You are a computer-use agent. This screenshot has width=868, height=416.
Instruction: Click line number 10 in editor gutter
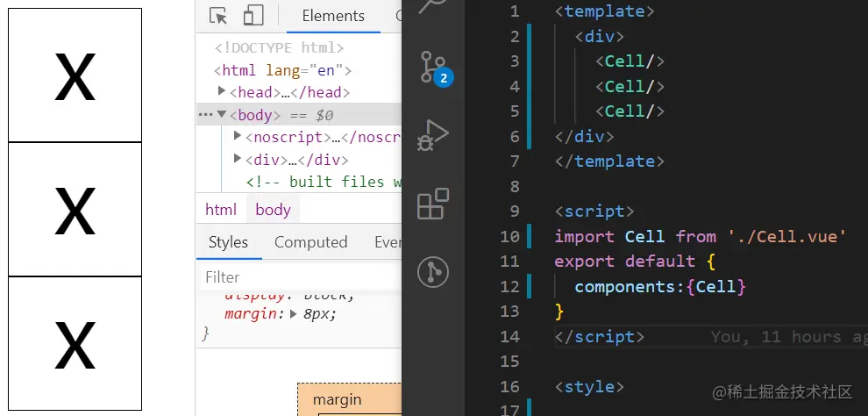pyautogui.click(x=509, y=237)
